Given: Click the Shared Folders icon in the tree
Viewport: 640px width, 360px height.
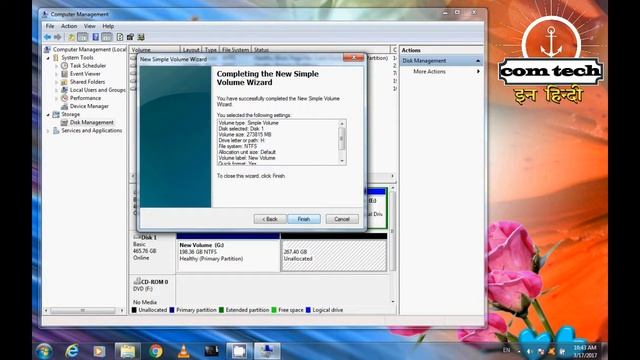Looking at the screenshot, I should (x=64, y=82).
